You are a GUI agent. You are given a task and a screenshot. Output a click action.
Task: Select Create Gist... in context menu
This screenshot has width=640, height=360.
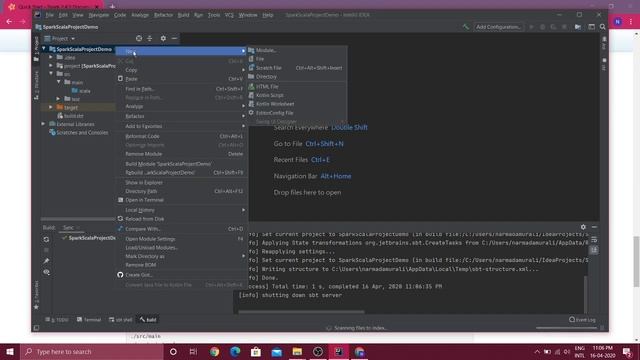181,275
